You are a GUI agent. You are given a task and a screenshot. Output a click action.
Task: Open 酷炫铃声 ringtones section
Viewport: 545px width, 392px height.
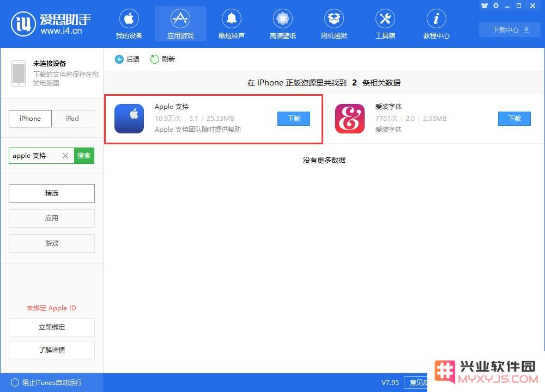coord(232,24)
